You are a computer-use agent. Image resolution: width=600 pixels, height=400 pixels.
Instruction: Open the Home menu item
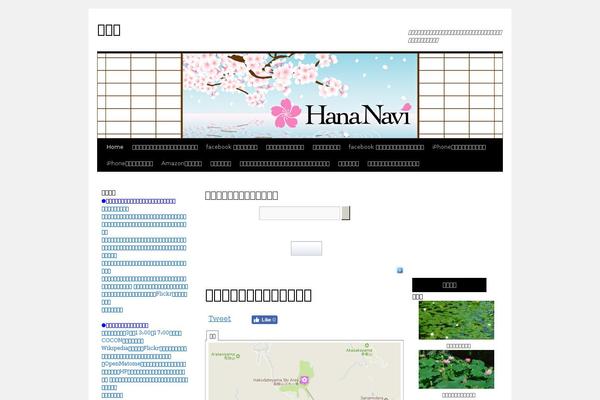tap(115, 147)
